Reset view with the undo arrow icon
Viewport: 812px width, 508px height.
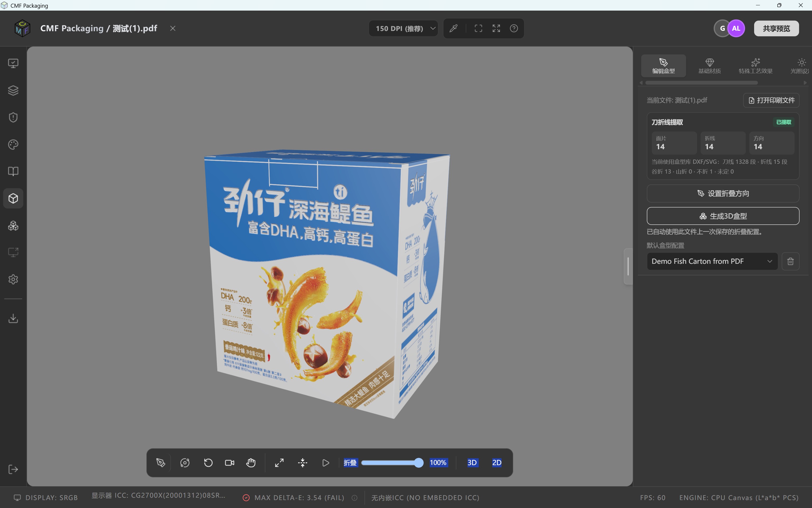click(x=208, y=463)
